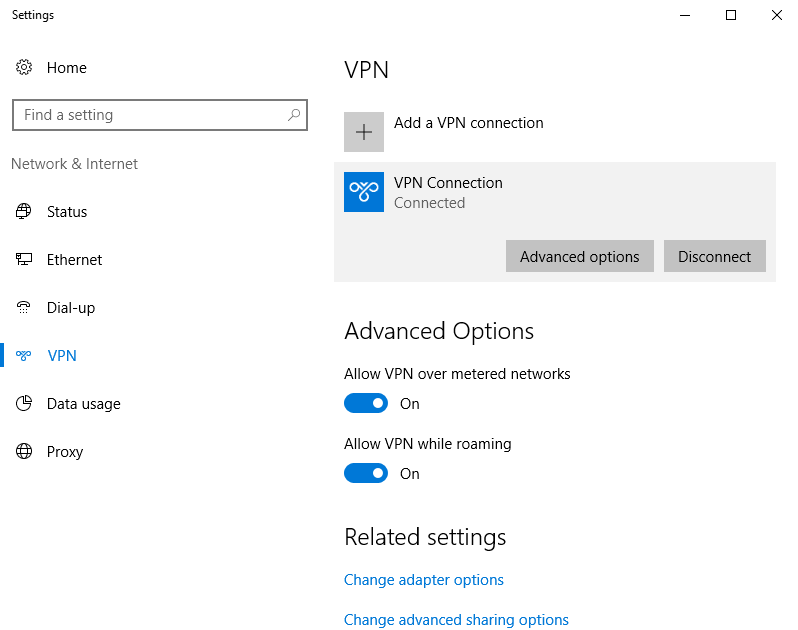Viewport: 798px width, 630px height.
Task: Click the Dial-up icon in sidebar
Action: [x=24, y=308]
